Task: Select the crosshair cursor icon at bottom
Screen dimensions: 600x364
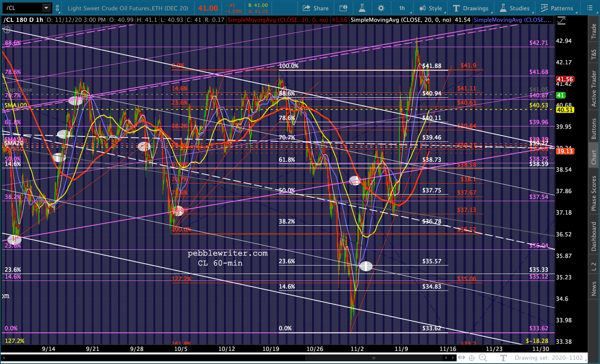Action: [472, 358]
